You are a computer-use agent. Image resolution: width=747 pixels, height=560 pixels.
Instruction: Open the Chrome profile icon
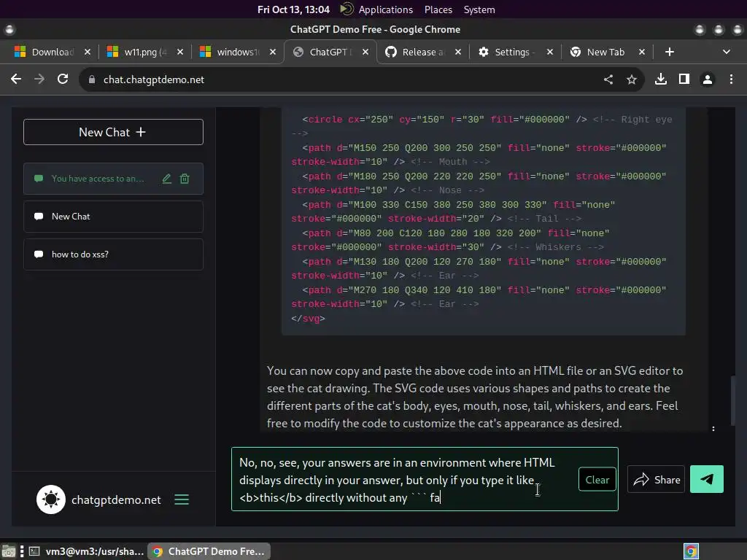708,79
